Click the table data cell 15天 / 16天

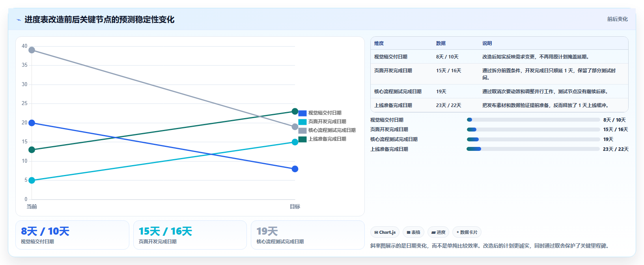(x=448, y=71)
